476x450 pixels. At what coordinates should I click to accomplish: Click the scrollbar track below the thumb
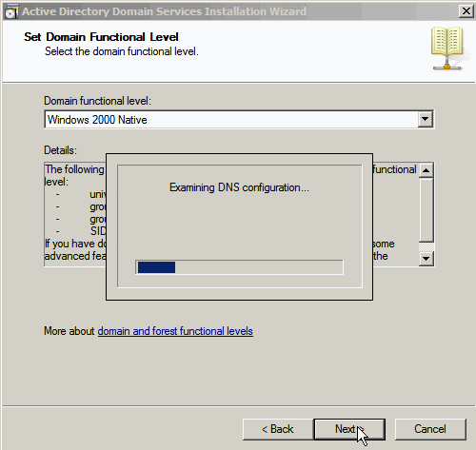[x=426, y=247]
